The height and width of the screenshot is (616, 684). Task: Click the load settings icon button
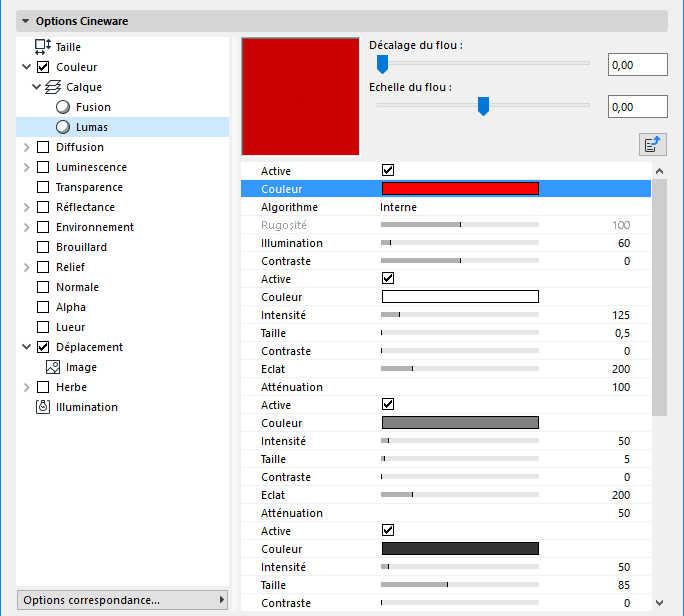point(653,144)
